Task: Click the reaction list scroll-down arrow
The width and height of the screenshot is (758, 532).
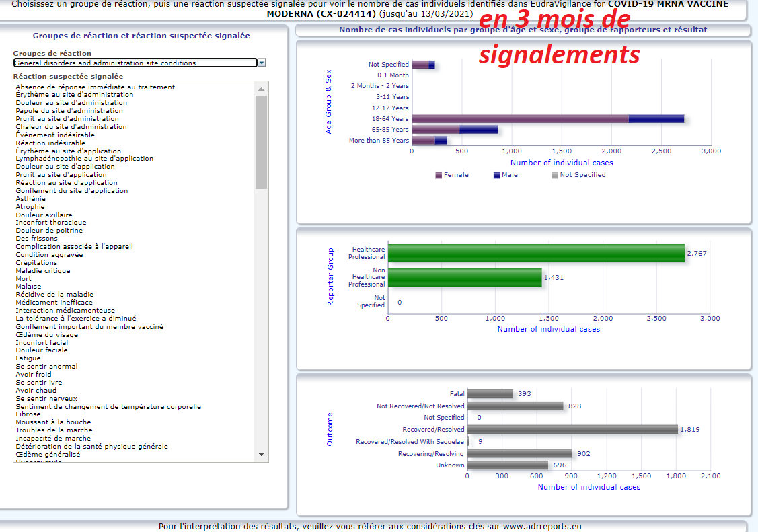Action: (262, 455)
